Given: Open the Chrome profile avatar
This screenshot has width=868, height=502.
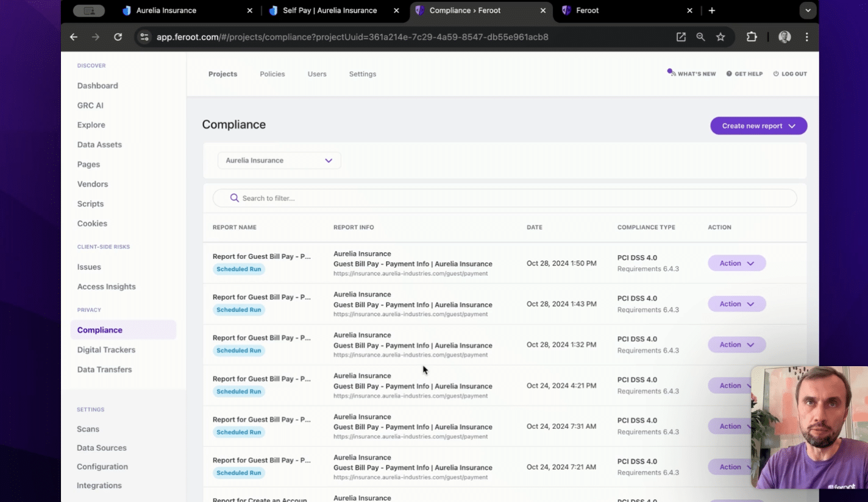Looking at the screenshot, I should (784, 37).
